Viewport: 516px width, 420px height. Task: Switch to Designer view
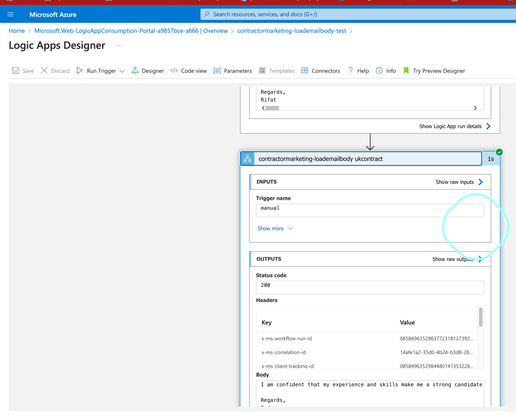point(147,71)
